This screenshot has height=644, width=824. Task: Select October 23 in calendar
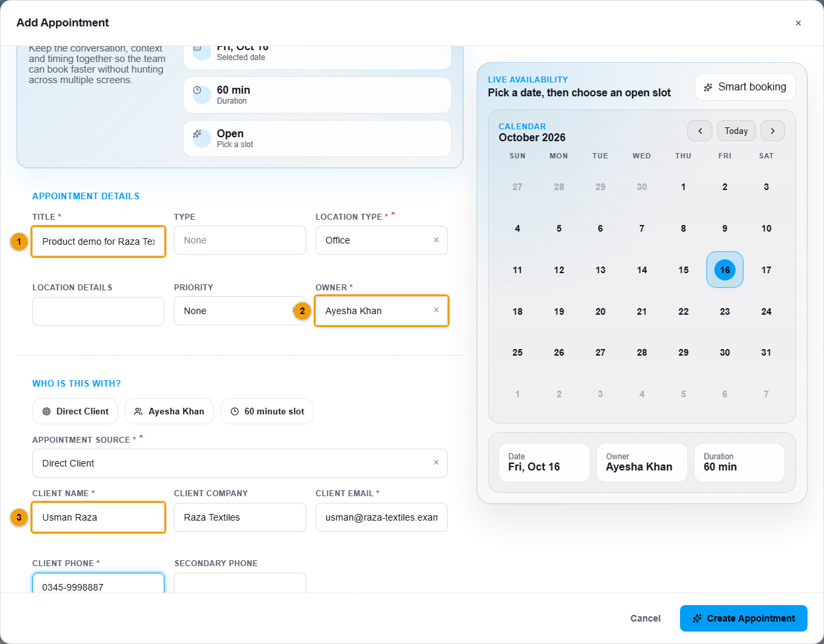pyautogui.click(x=725, y=311)
